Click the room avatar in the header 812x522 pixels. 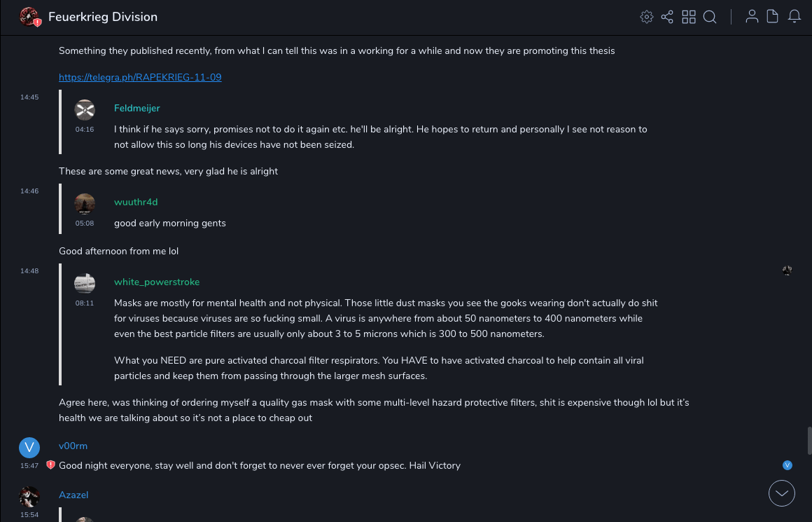coord(29,17)
